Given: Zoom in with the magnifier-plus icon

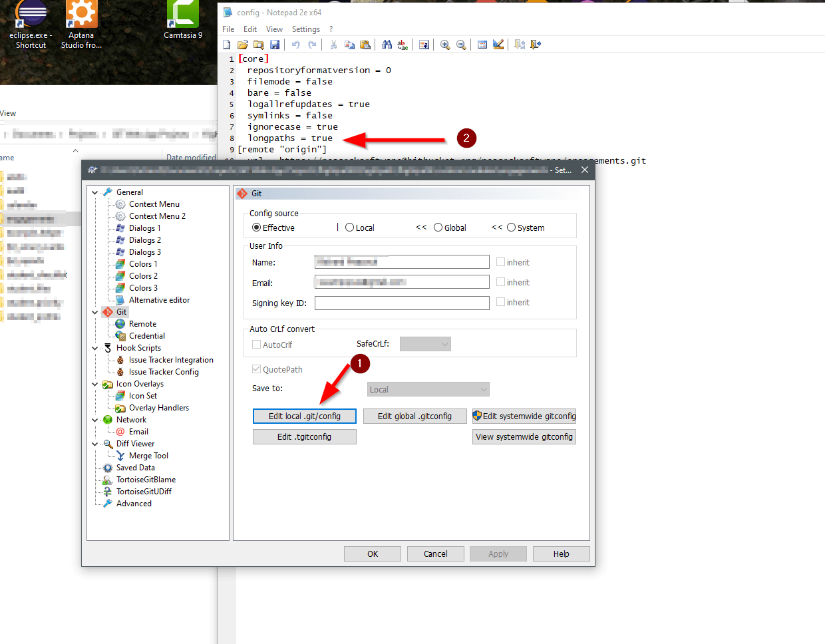Looking at the screenshot, I should (445, 45).
